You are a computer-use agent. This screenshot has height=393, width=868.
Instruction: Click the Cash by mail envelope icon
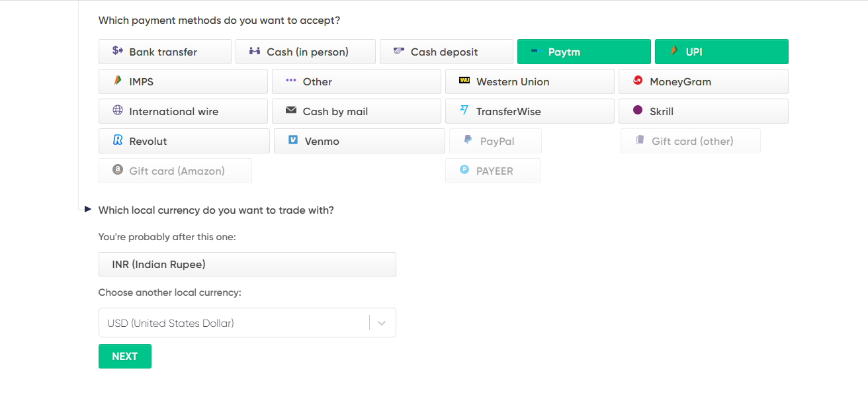point(291,110)
